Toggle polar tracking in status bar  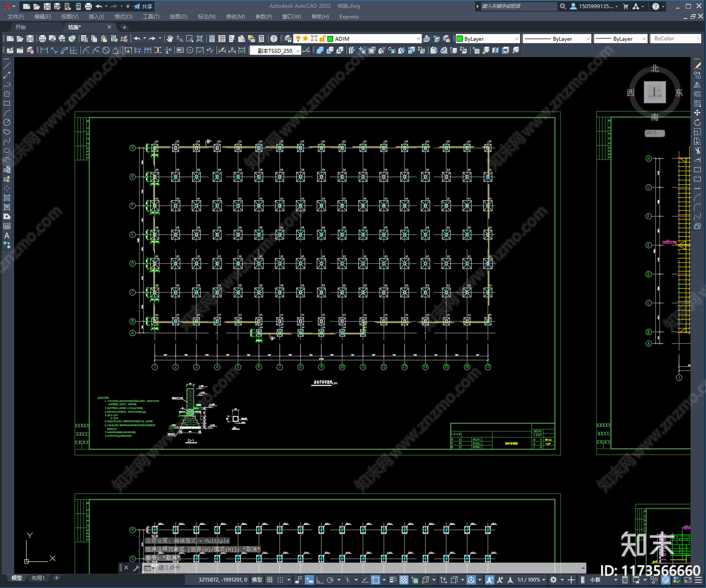[330, 580]
